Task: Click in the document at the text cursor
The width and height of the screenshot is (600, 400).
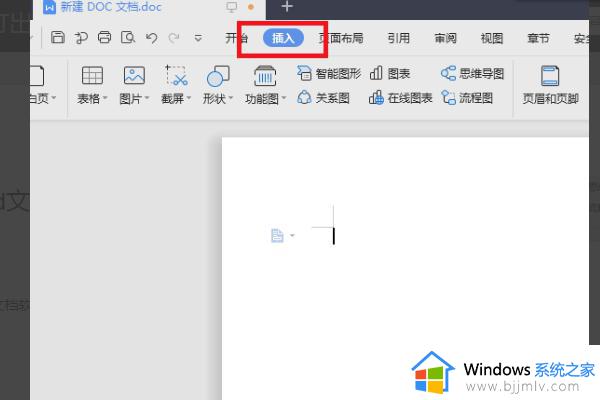Action: [x=334, y=236]
